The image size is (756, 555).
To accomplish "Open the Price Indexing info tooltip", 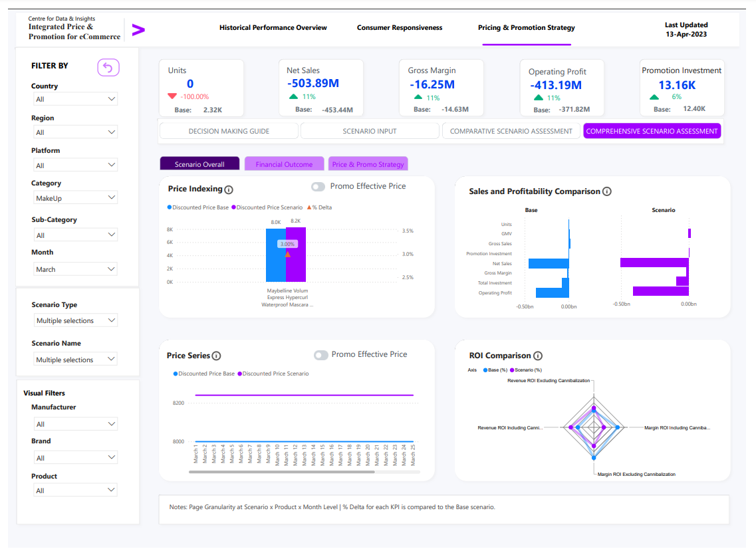I will [229, 189].
